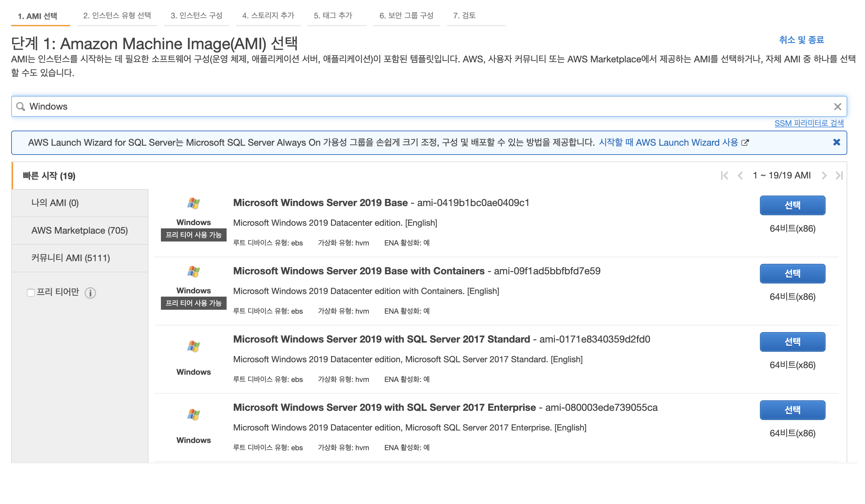Viewport: 865px width, 504px height.
Task: Click Windows logo of SQL Server 2017 Standard
Action: [194, 346]
